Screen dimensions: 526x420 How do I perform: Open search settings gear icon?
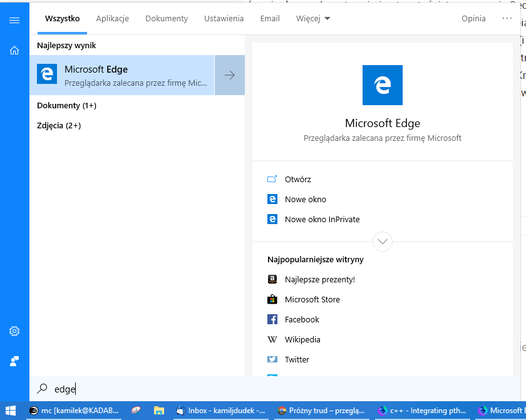coord(14,331)
